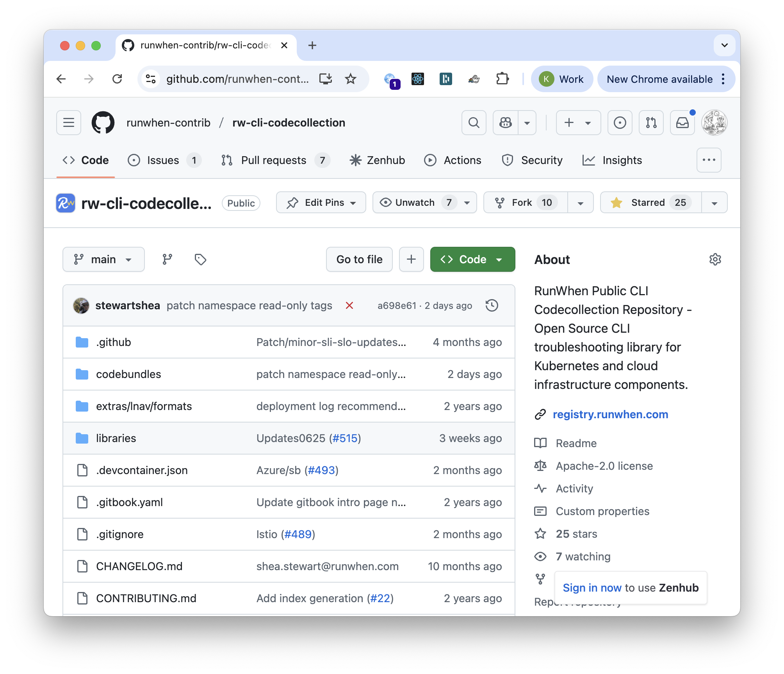Screen dimensions: 784x674
Task: Open the codebundles folder
Action: [128, 374]
